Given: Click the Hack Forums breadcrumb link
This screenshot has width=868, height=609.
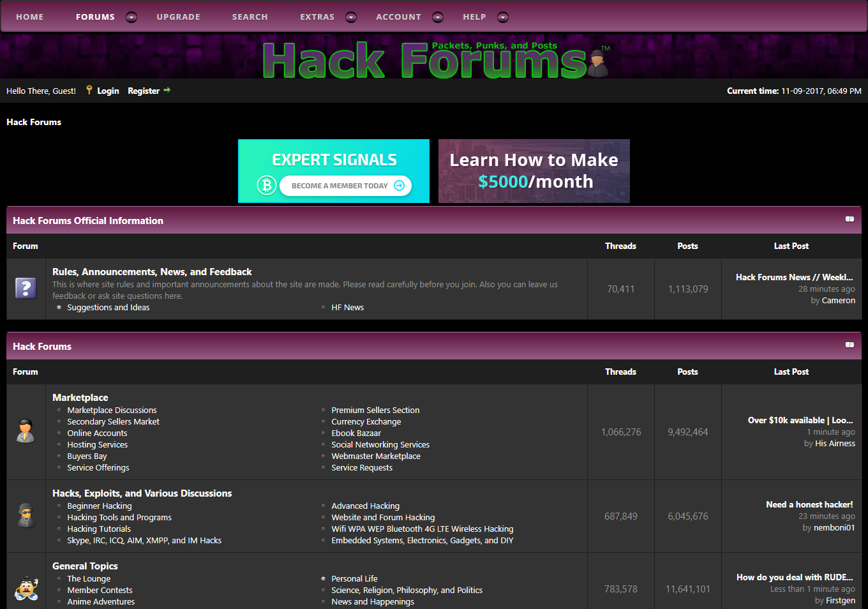Looking at the screenshot, I should click(x=34, y=122).
